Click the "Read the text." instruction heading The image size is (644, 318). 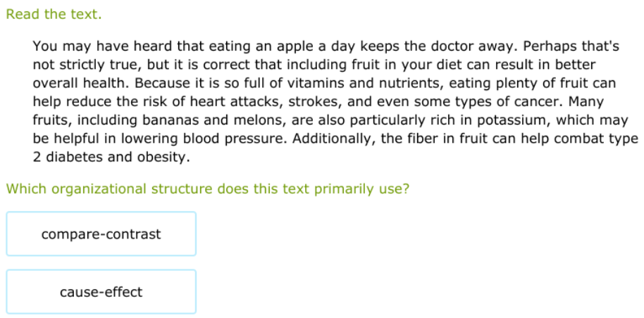point(54,15)
